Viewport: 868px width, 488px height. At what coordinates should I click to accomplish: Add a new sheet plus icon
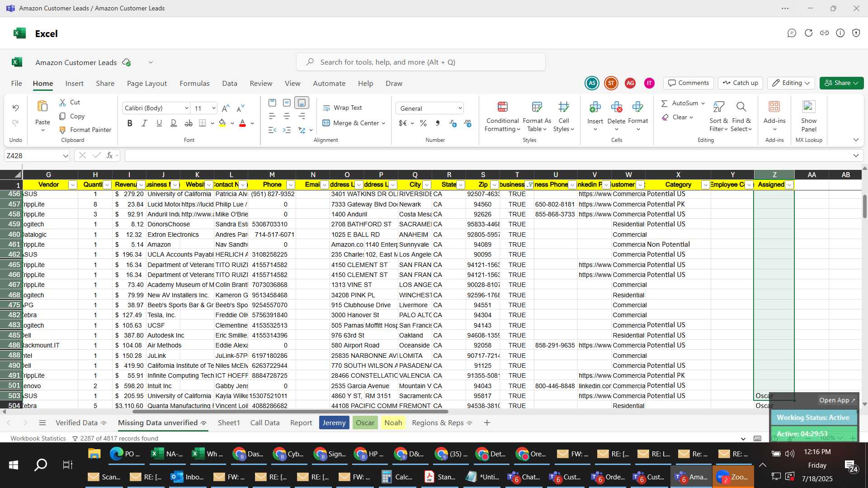point(487,423)
